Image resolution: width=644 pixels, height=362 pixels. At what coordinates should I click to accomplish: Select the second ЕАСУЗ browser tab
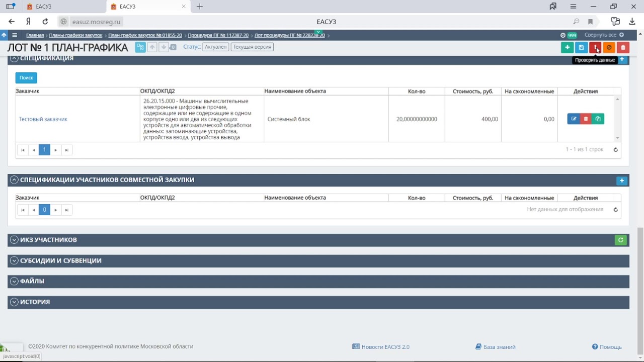click(149, 7)
